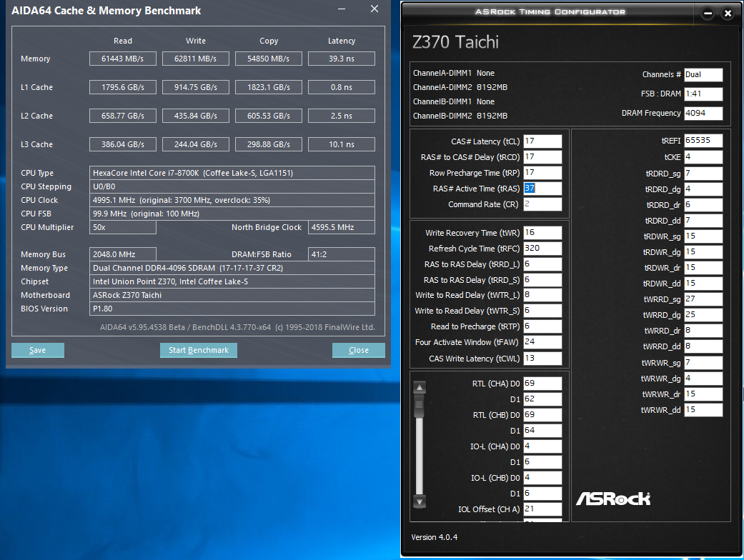Click the tWTR_S value field
Image resolution: width=744 pixels, height=560 pixels.
[x=542, y=311]
